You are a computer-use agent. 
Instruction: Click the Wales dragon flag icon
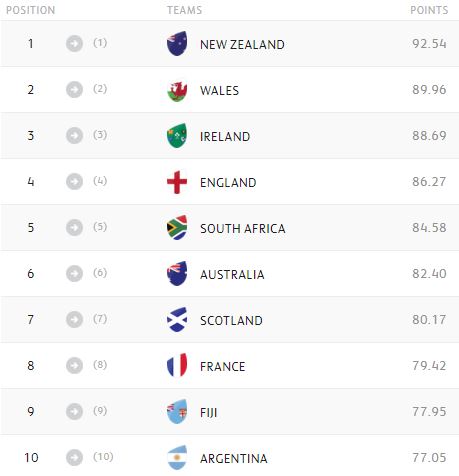point(177,90)
